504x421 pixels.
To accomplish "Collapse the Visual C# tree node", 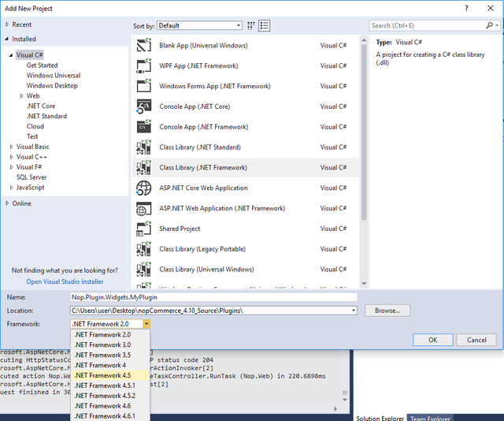I will coord(11,55).
